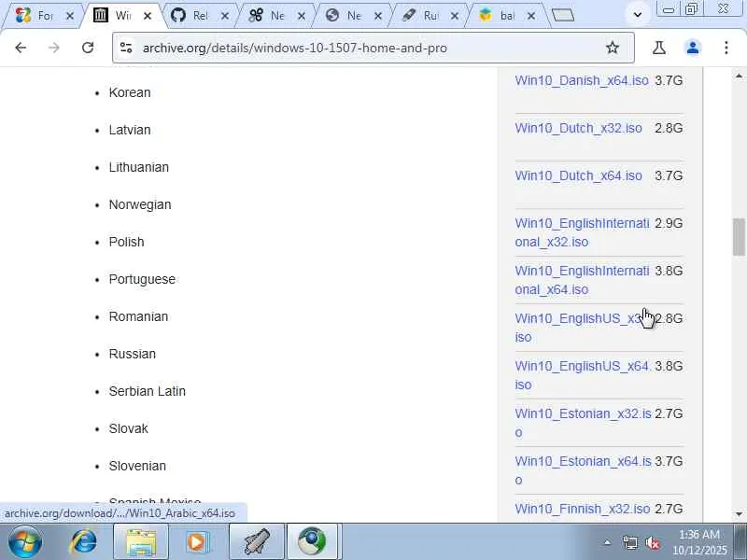Click the scrollbar up arrow
The image size is (747, 560).
click(739, 76)
